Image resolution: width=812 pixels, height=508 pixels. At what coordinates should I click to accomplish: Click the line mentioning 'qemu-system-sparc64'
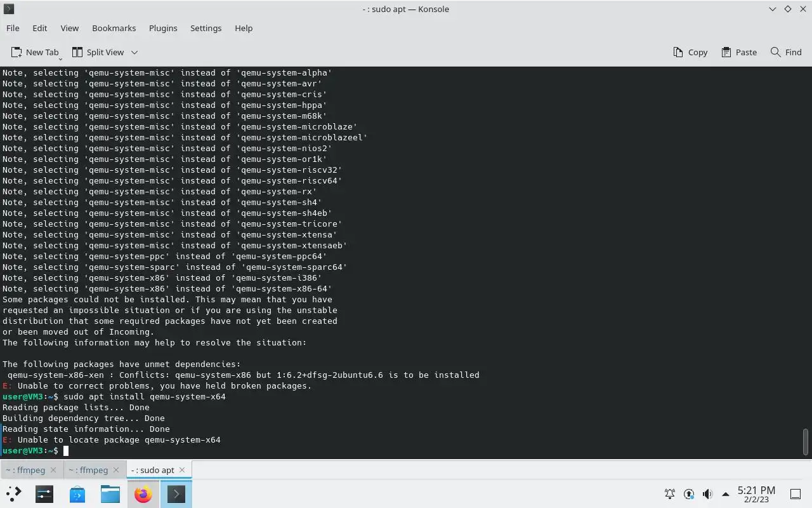point(175,267)
